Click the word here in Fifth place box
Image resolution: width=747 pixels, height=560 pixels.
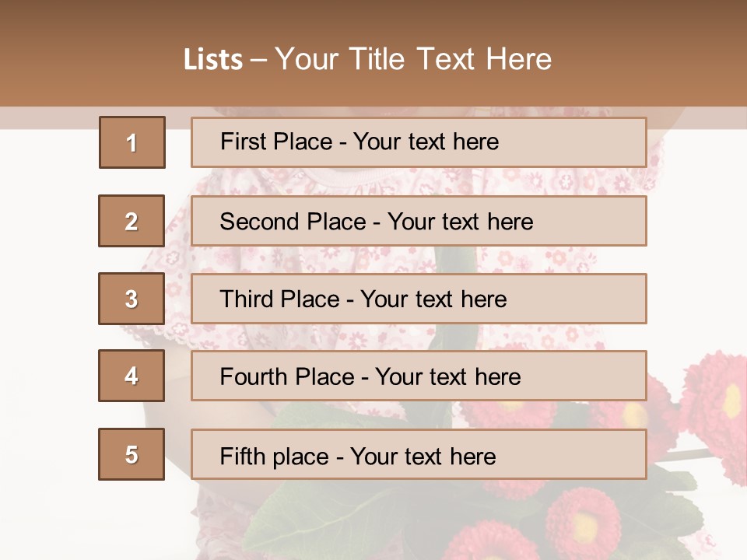472,457
